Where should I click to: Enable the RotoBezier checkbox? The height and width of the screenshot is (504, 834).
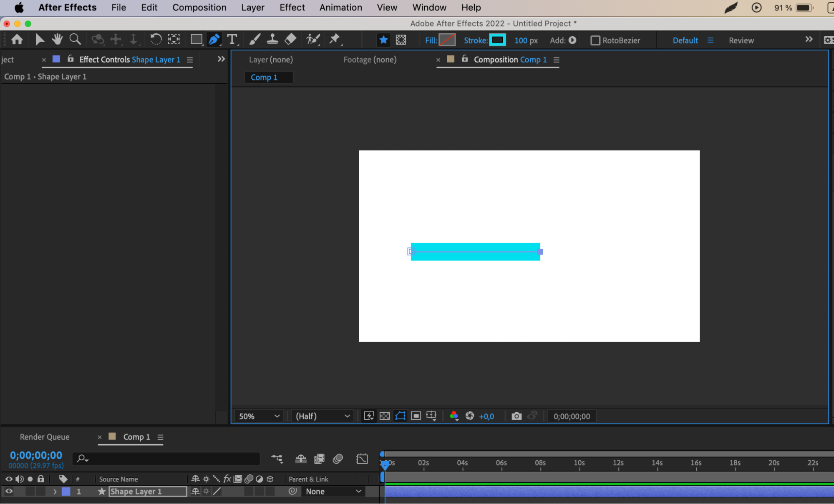click(x=595, y=40)
